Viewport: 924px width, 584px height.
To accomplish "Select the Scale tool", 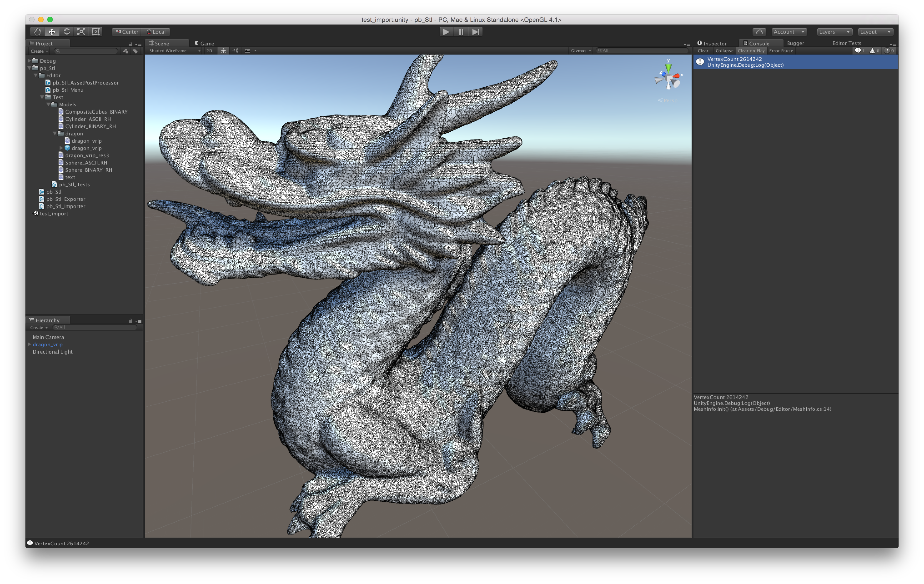I will click(x=81, y=32).
